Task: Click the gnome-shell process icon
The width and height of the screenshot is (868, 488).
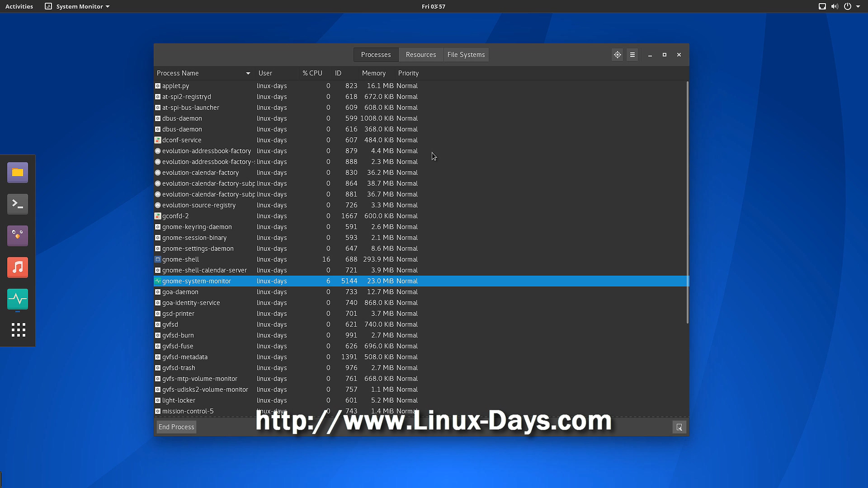Action: click(158, 259)
